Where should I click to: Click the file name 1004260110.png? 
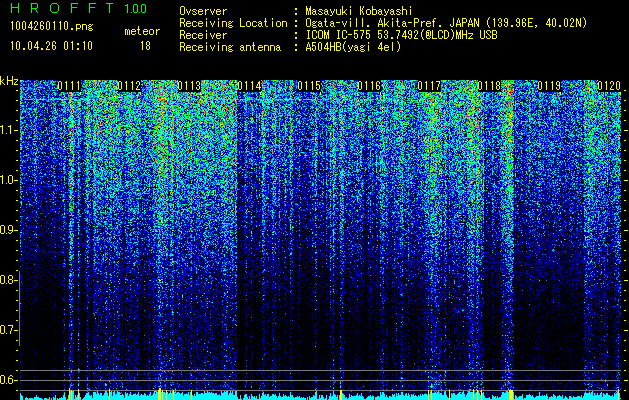[52, 27]
